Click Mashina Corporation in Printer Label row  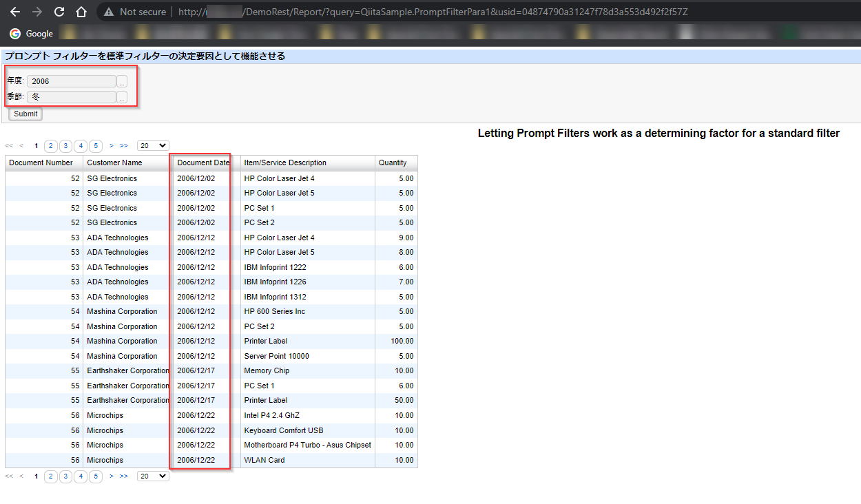tap(127, 341)
